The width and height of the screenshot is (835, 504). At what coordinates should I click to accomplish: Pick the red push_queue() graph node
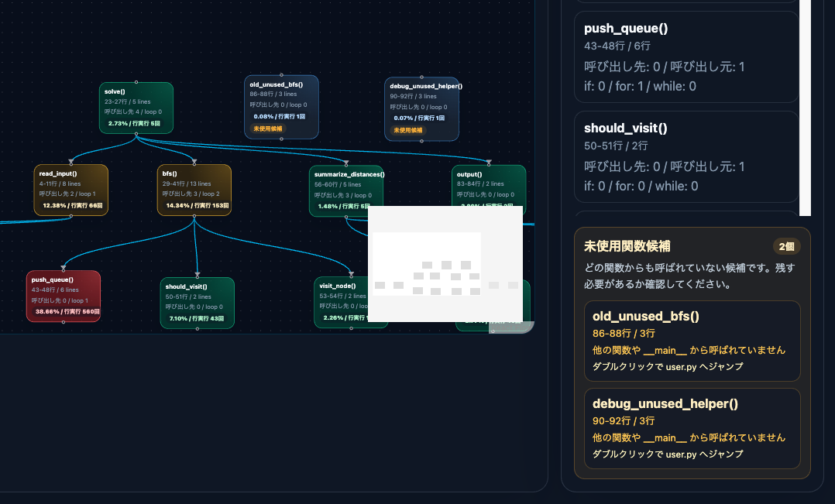64,296
